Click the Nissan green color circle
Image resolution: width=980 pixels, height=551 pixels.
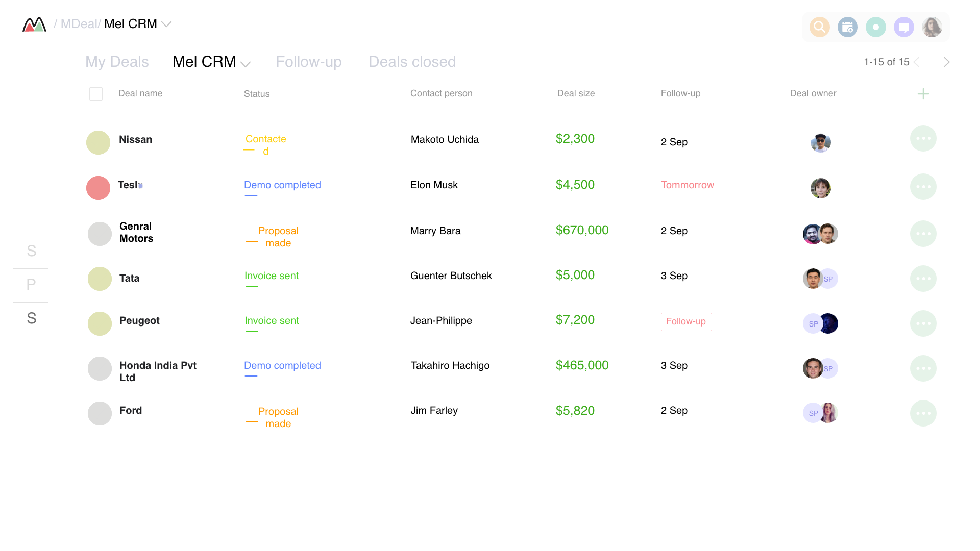click(98, 142)
